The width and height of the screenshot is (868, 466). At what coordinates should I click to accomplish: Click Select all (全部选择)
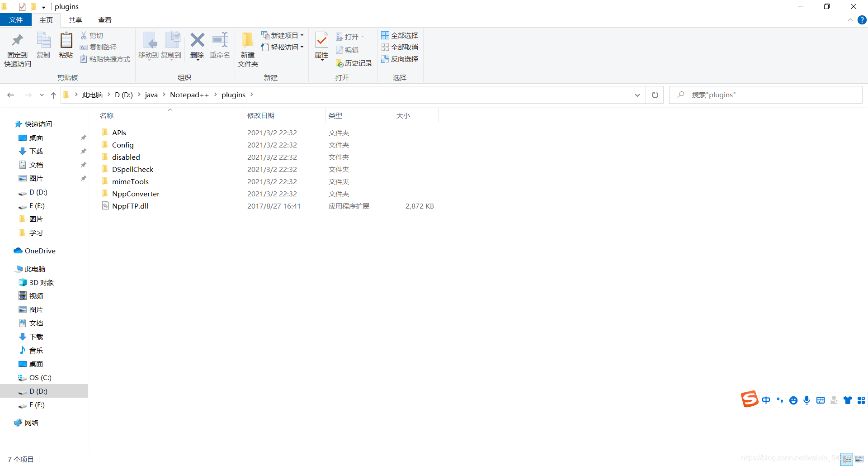[x=400, y=35]
